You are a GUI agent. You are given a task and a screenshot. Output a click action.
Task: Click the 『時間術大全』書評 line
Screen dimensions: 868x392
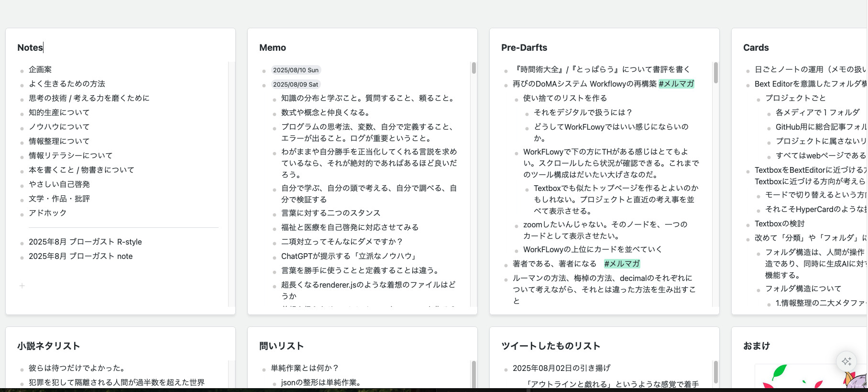[x=602, y=69]
